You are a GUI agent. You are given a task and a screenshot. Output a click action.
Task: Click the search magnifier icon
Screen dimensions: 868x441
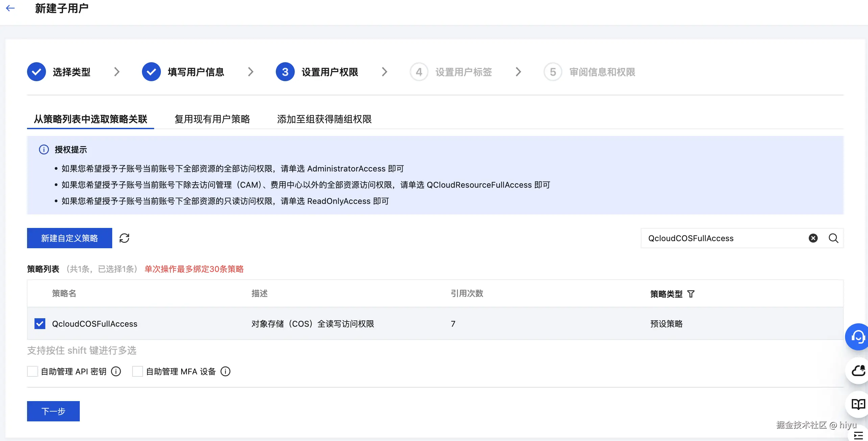click(x=833, y=238)
